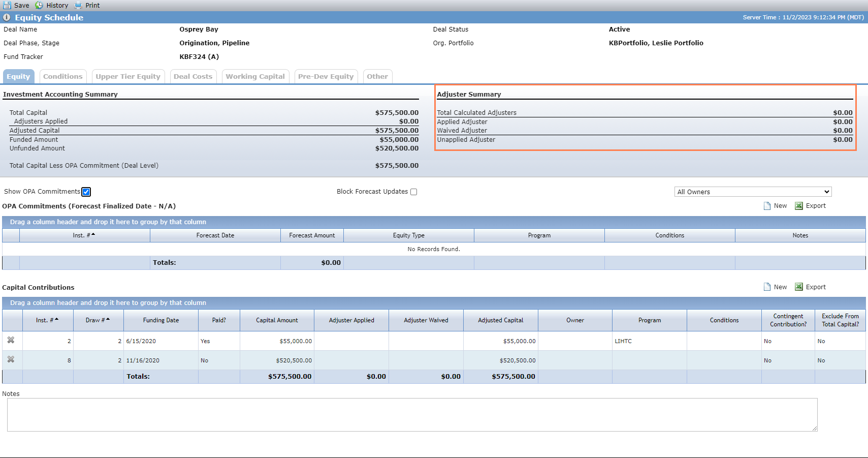Click New document icon in Capital Contributions
This screenshot has height=458, width=868.
767,287
